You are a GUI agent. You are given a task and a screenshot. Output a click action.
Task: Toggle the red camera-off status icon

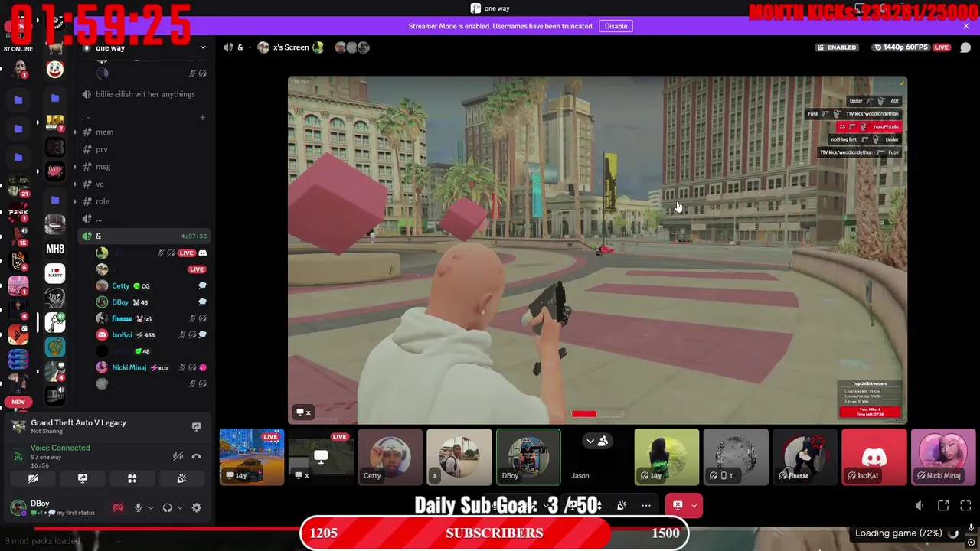click(x=117, y=507)
